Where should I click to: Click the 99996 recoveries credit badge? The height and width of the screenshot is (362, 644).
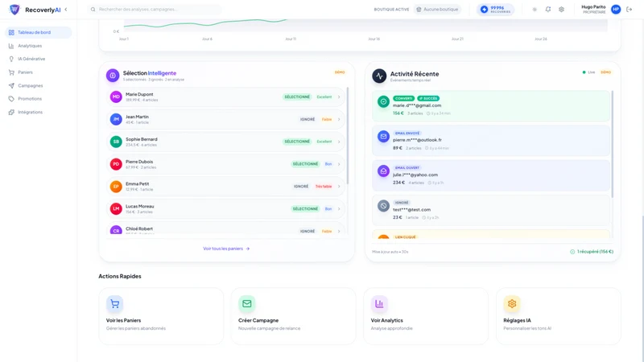pyautogui.click(x=495, y=10)
